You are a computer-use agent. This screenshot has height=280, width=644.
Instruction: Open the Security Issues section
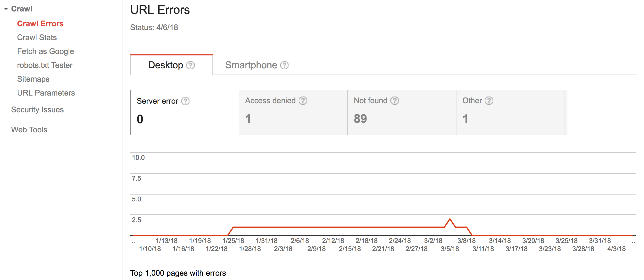pyautogui.click(x=37, y=110)
